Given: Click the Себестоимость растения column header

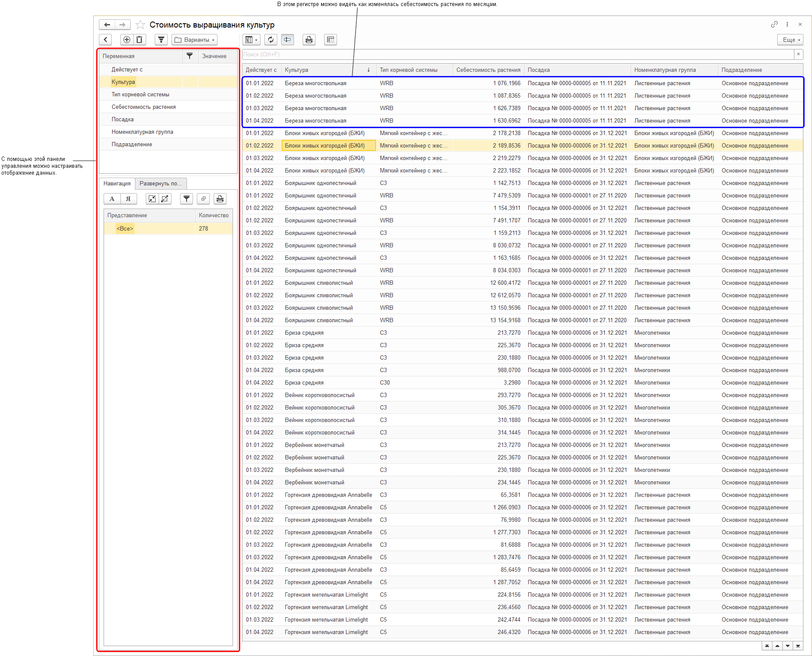Looking at the screenshot, I should pyautogui.click(x=488, y=70).
